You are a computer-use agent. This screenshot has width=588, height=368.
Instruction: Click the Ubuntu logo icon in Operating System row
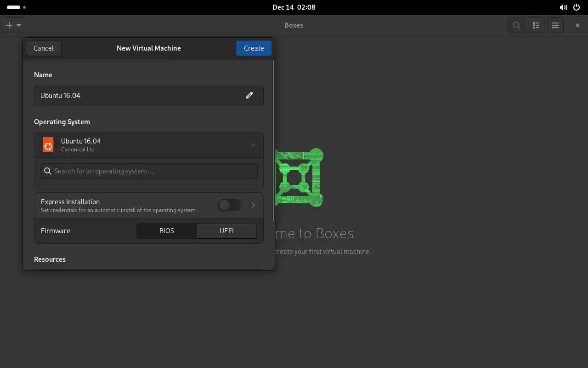pos(48,144)
